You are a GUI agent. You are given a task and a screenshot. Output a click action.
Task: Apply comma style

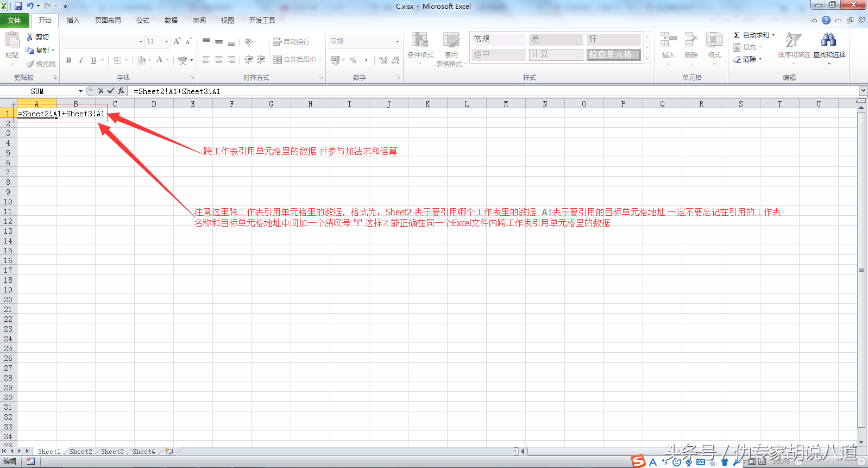(366, 60)
